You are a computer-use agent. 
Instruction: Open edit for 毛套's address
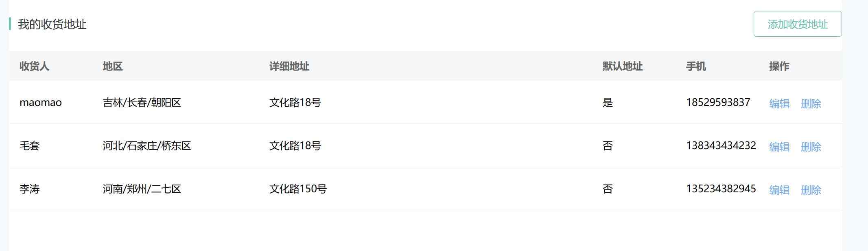[779, 147]
